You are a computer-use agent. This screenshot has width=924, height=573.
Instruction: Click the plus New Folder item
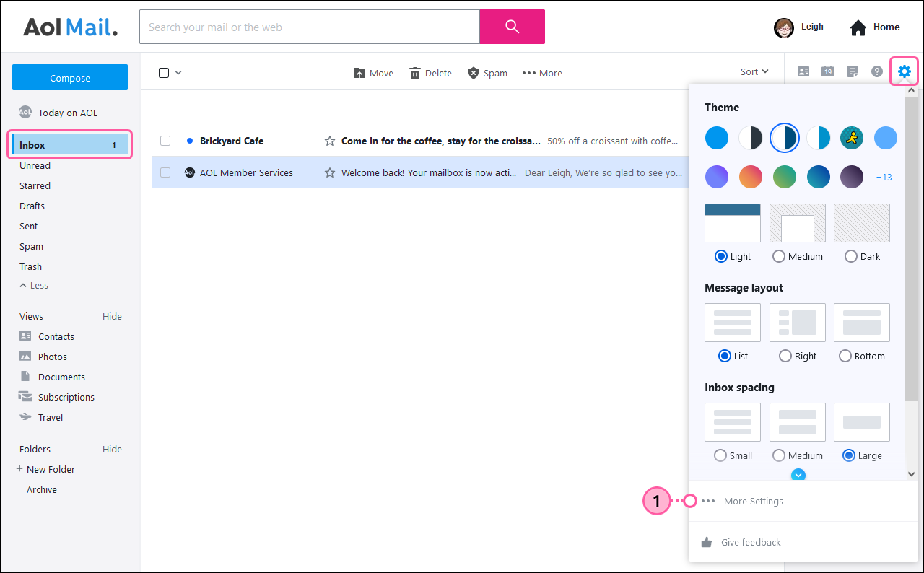(x=45, y=469)
